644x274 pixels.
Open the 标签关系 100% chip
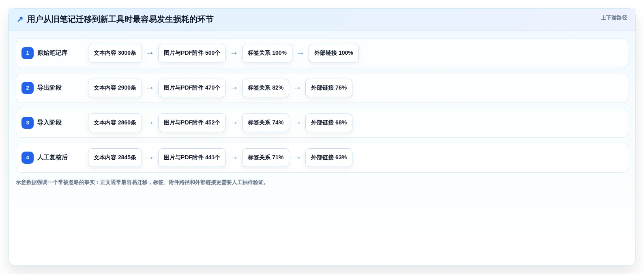point(267,53)
